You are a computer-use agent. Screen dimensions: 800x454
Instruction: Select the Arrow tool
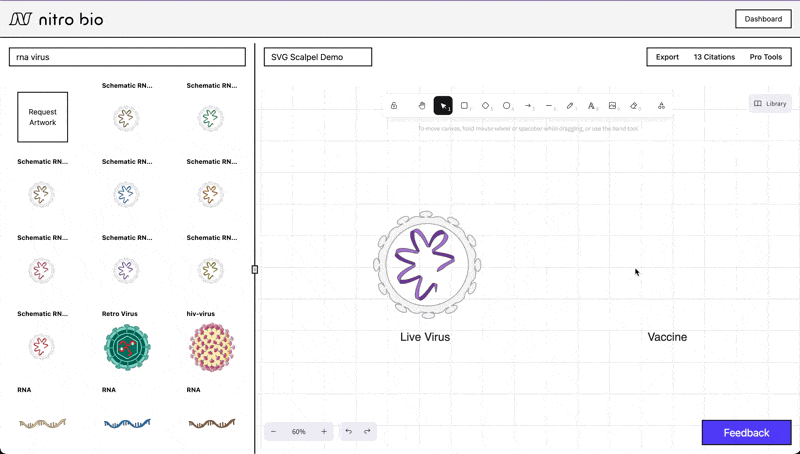[x=528, y=105]
